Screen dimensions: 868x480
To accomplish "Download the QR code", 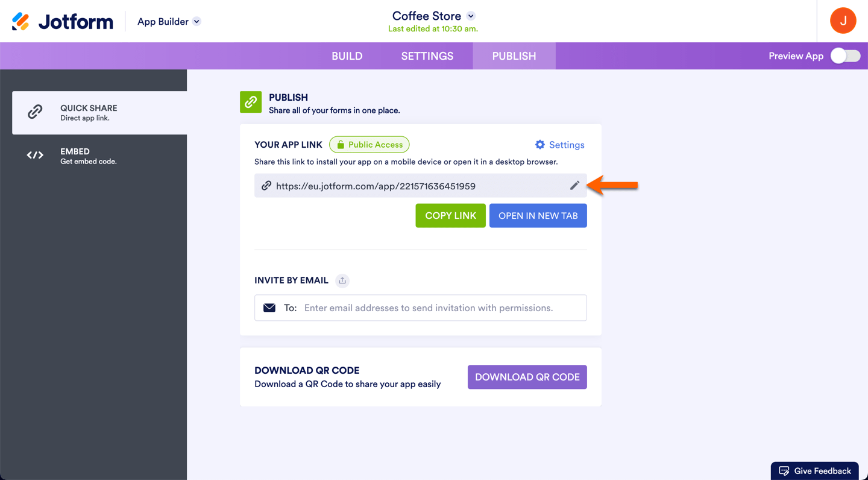I will (x=527, y=377).
